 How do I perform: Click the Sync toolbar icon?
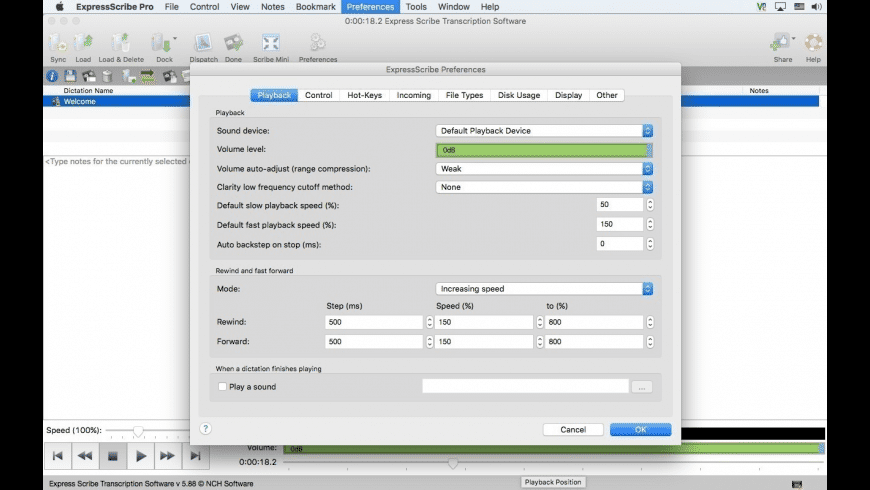click(58, 43)
